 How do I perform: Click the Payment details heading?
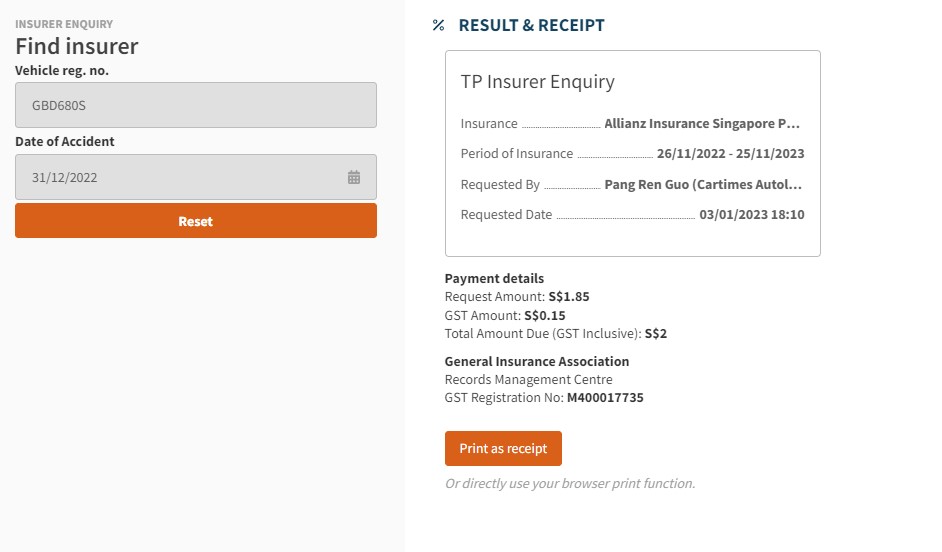point(494,279)
